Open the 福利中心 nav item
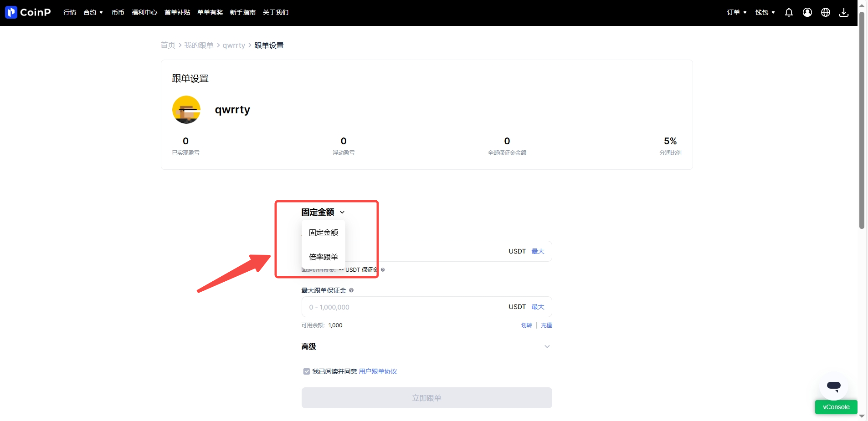This screenshot has height=421, width=868. click(x=144, y=12)
